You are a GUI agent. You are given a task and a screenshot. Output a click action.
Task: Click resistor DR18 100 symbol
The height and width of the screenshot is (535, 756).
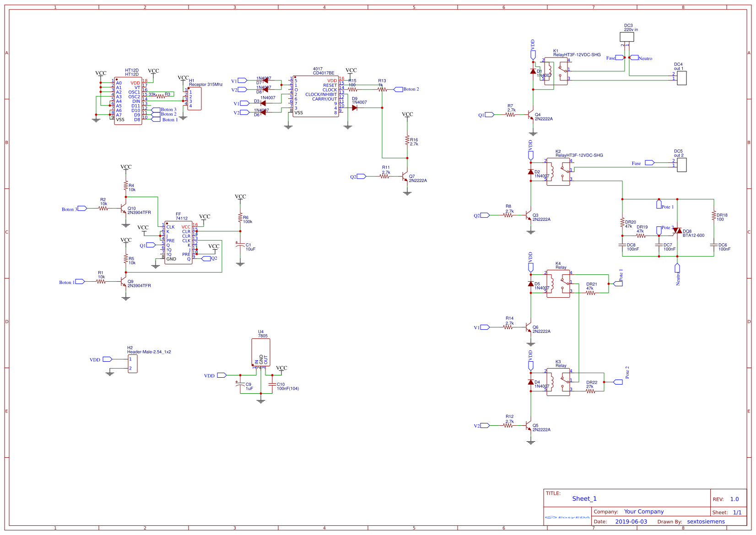pos(713,215)
